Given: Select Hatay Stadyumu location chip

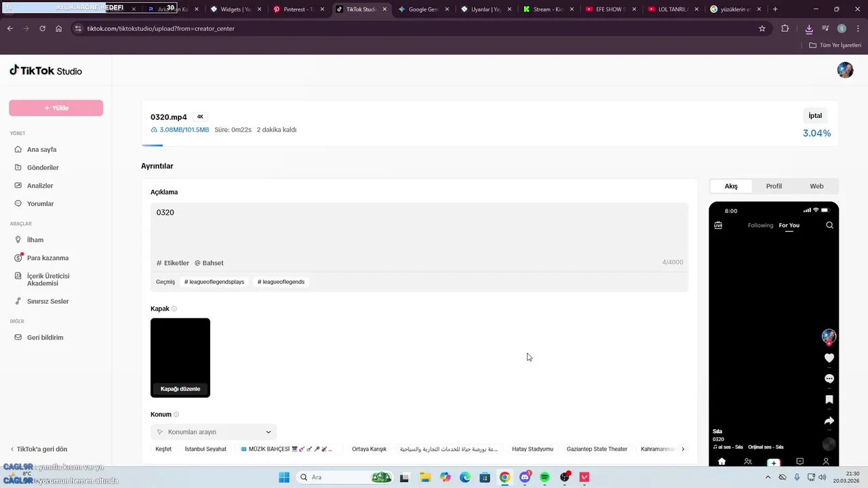Looking at the screenshot, I should tap(532, 449).
